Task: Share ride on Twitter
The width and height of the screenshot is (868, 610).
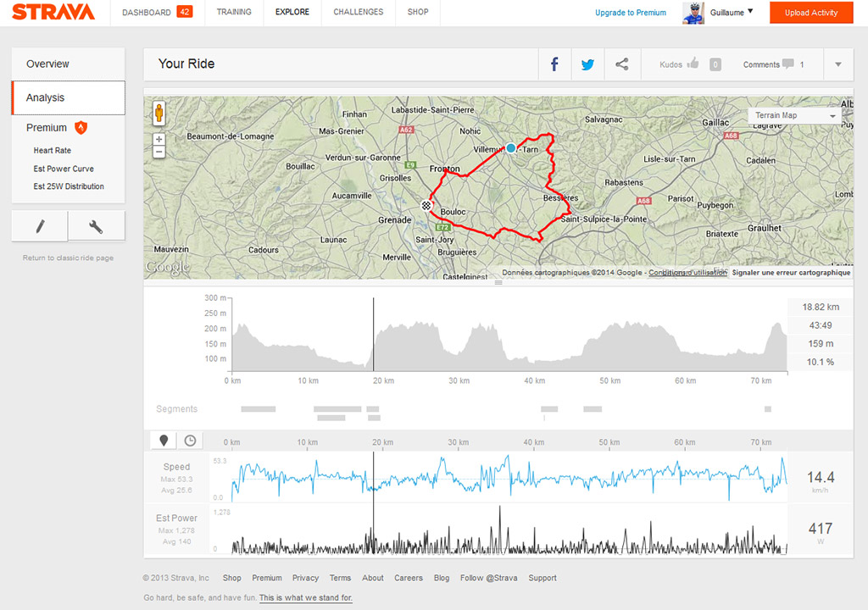Action: tap(588, 64)
